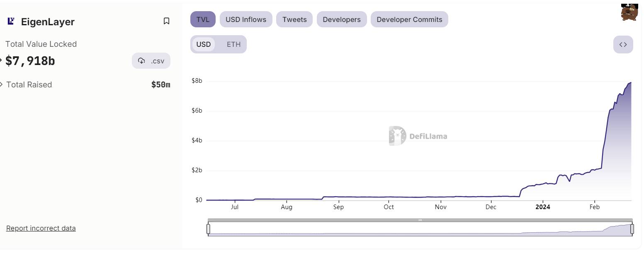Grab the right range slider handle
This screenshot has width=644, height=253.
click(x=632, y=229)
